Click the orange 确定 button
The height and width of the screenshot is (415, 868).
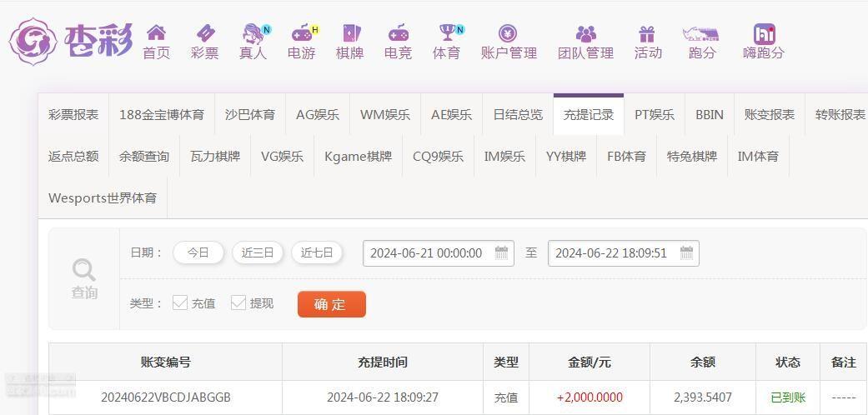coord(332,304)
